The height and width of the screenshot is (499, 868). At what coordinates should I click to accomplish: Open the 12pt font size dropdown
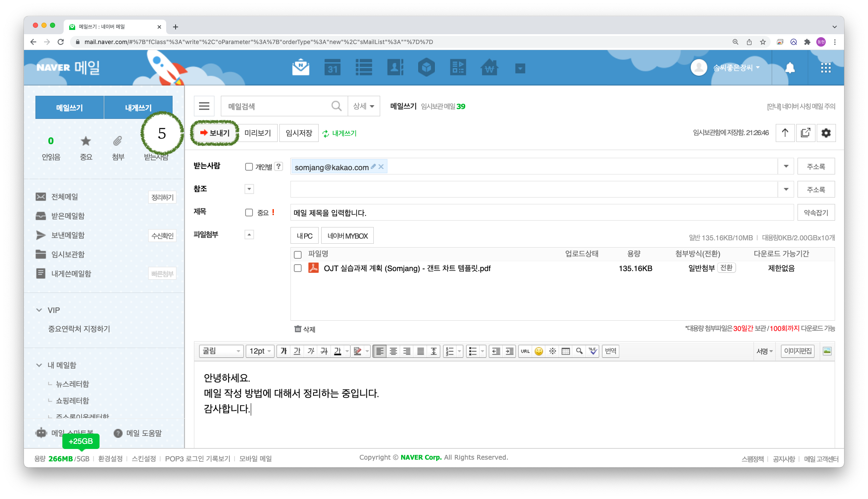point(260,351)
